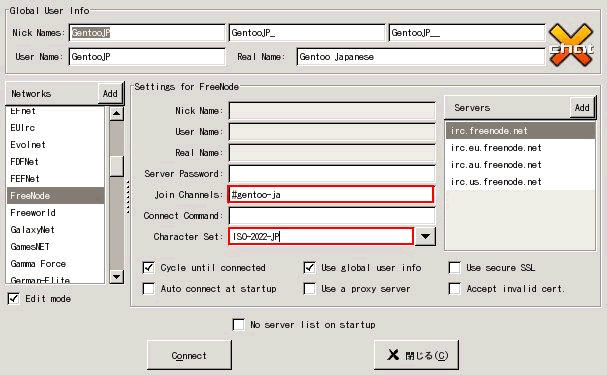Select server irc.au.freenode.net
Viewport: 607px width, 375px height.
pyautogui.click(x=520, y=165)
